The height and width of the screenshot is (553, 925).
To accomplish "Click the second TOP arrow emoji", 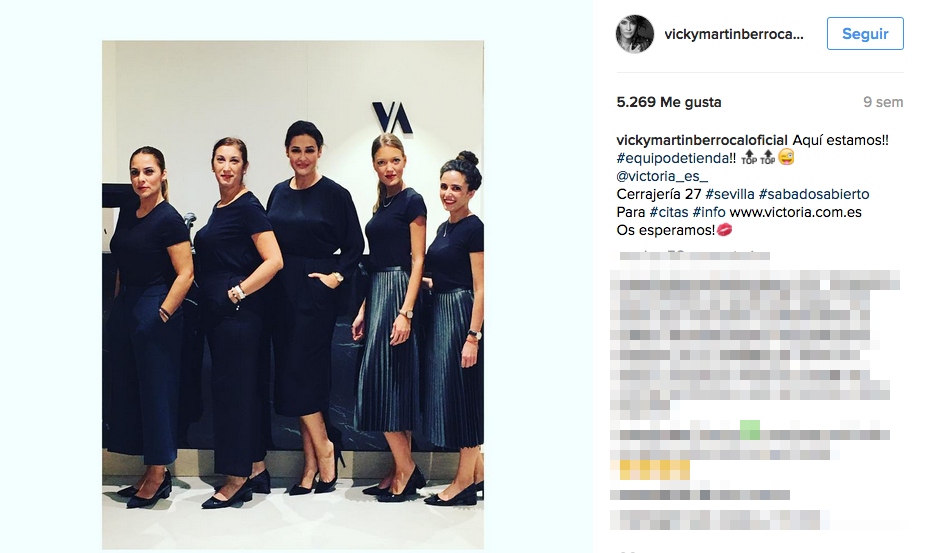I will click(x=767, y=158).
